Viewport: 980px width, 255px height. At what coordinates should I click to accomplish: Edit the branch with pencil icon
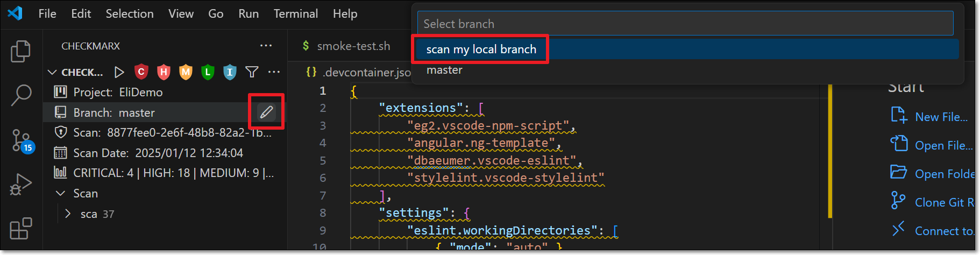pos(266,112)
